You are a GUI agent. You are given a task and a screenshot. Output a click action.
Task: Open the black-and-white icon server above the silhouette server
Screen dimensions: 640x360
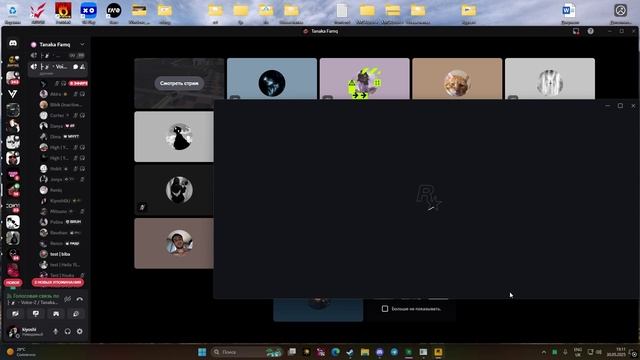[x=13, y=222]
